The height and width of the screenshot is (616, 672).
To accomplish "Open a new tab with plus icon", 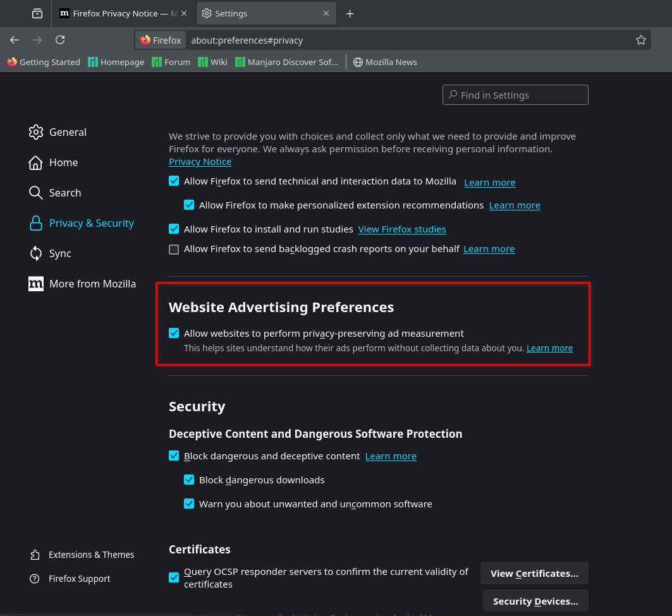I will (x=350, y=13).
